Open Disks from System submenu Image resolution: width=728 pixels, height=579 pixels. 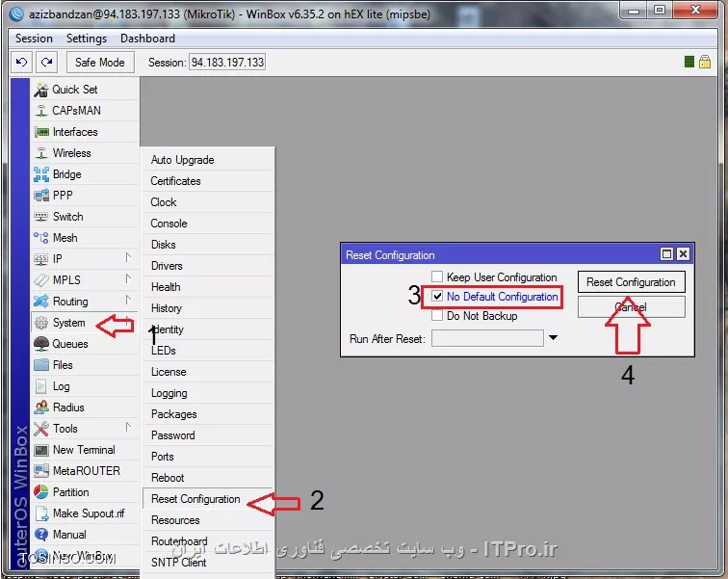point(208,245)
